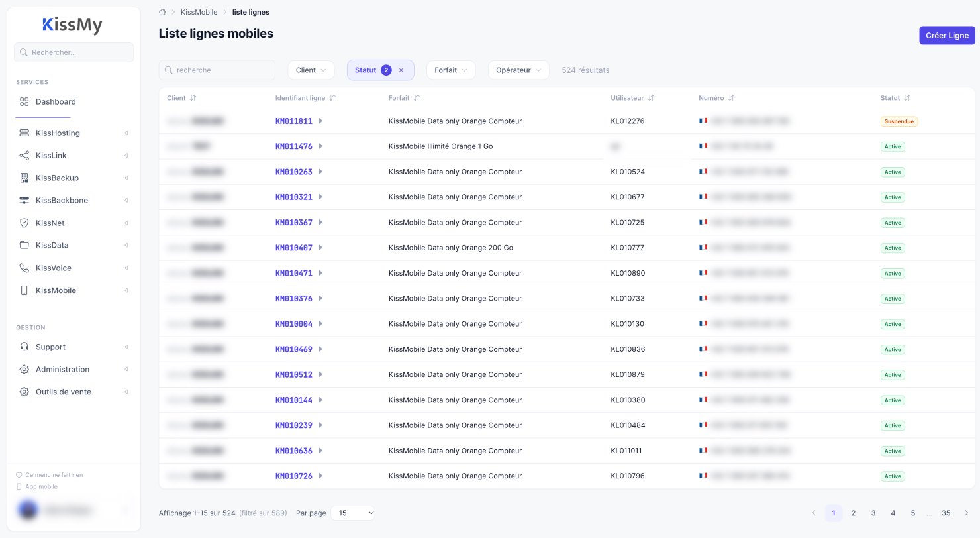Click the Administration gear icon
Image resolution: width=980 pixels, height=538 pixels.
pos(24,370)
